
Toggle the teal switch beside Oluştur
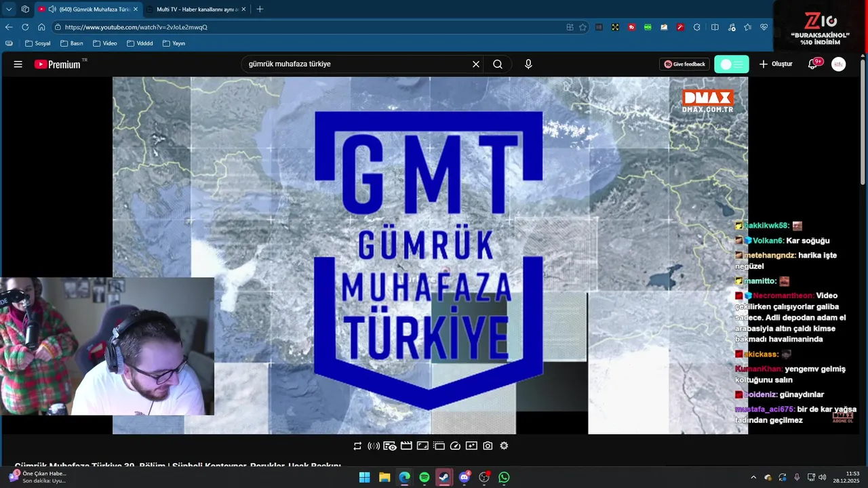point(732,64)
